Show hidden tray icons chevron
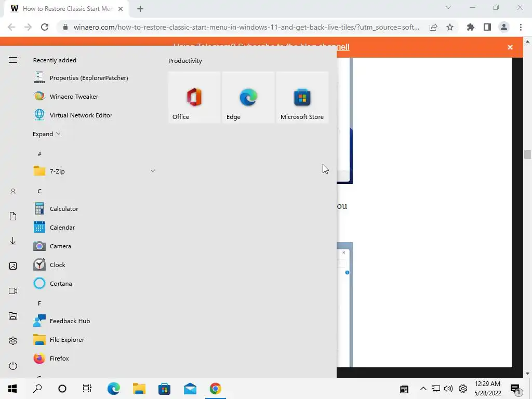 [423, 389]
